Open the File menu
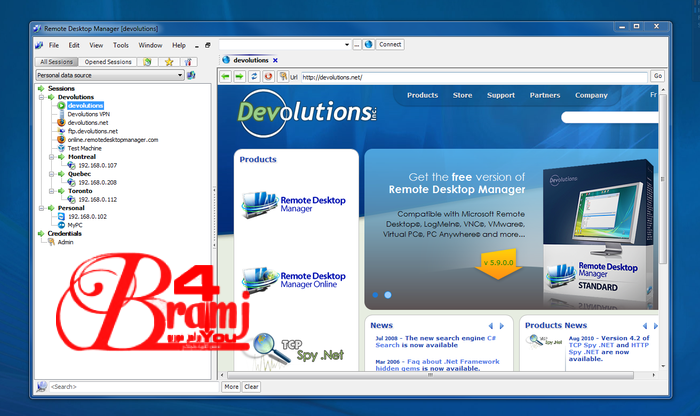700x416 pixels. pyautogui.click(x=54, y=45)
